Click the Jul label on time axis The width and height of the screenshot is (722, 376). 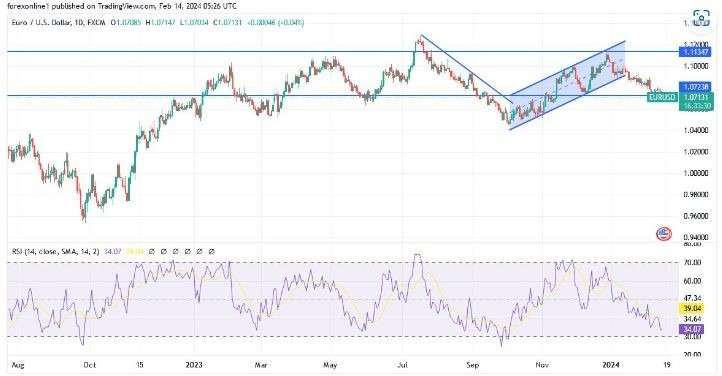pos(403,365)
